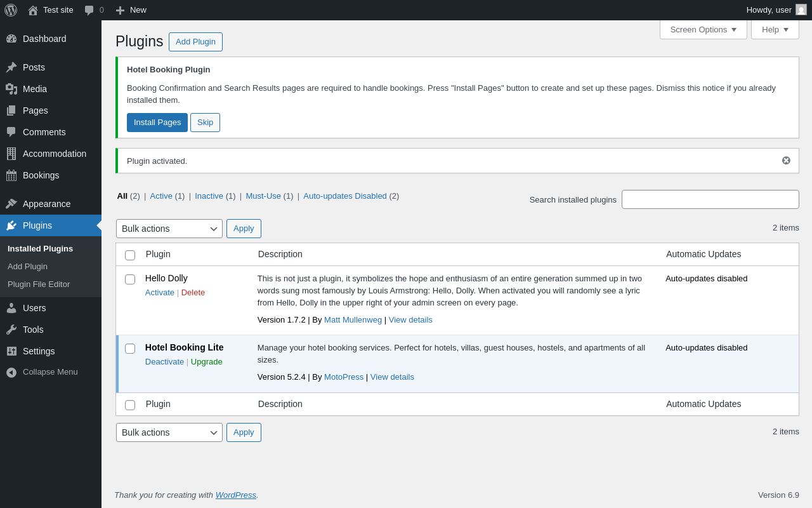
Task: Click the comments bubble icon in admin bar
Action: (89, 10)
